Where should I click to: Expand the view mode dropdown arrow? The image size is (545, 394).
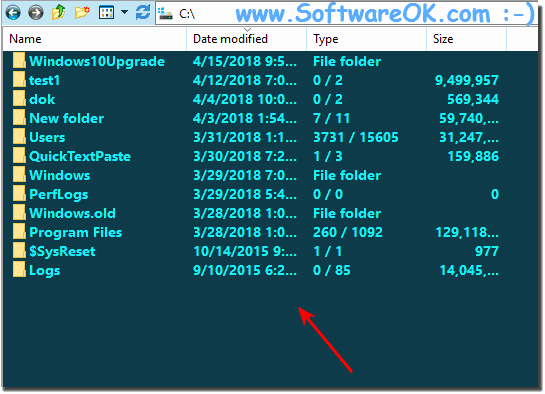coord(124,13)
